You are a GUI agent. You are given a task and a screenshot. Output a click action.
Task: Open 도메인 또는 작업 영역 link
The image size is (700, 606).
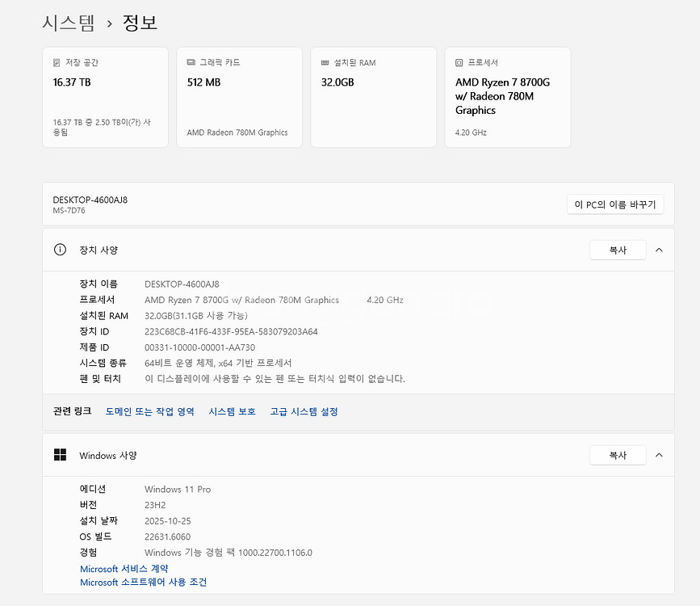click(150, 411)
